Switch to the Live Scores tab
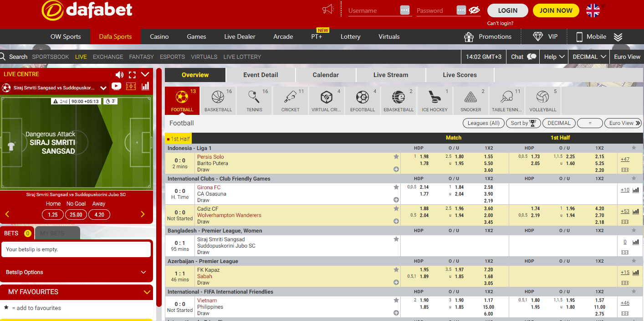Screen dimensions: 644x321 (x=460, y=75)
